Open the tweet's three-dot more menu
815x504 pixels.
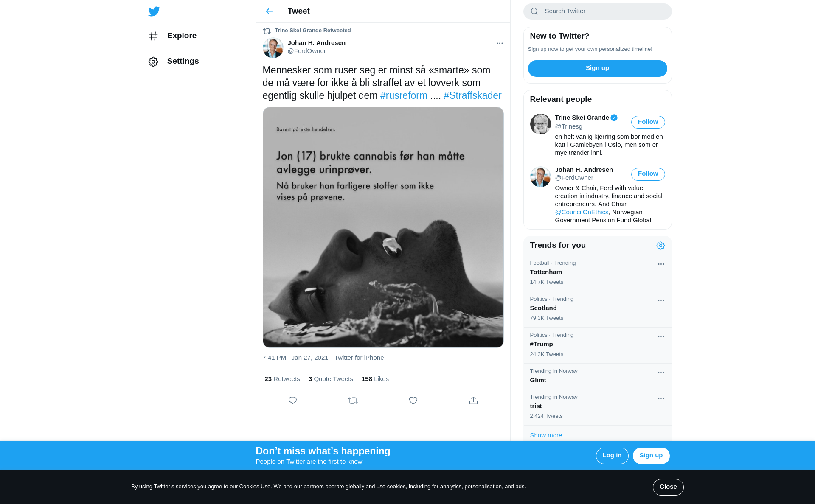(500, 43)
